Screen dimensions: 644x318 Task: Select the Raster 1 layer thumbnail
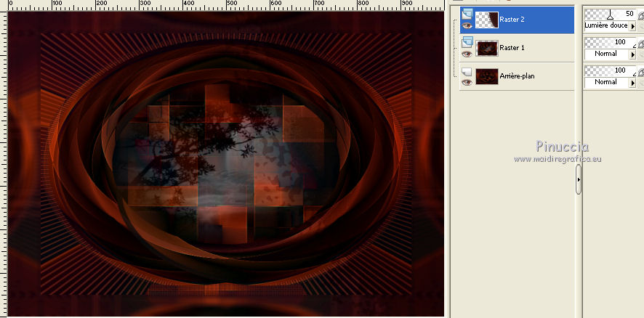pos(487,48)
